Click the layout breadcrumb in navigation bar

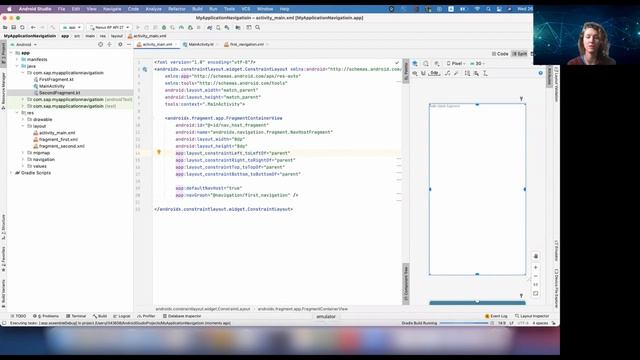(x=117, y=36)
